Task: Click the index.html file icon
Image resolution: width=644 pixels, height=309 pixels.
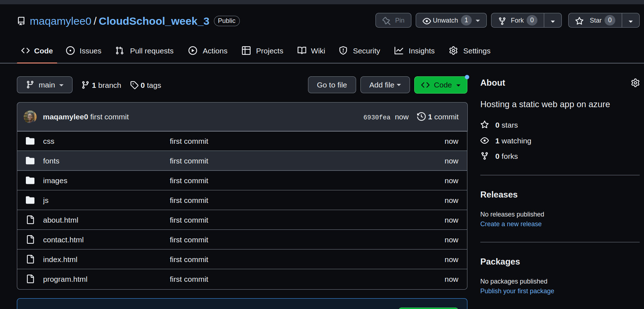Action: [x=31, y=259]
